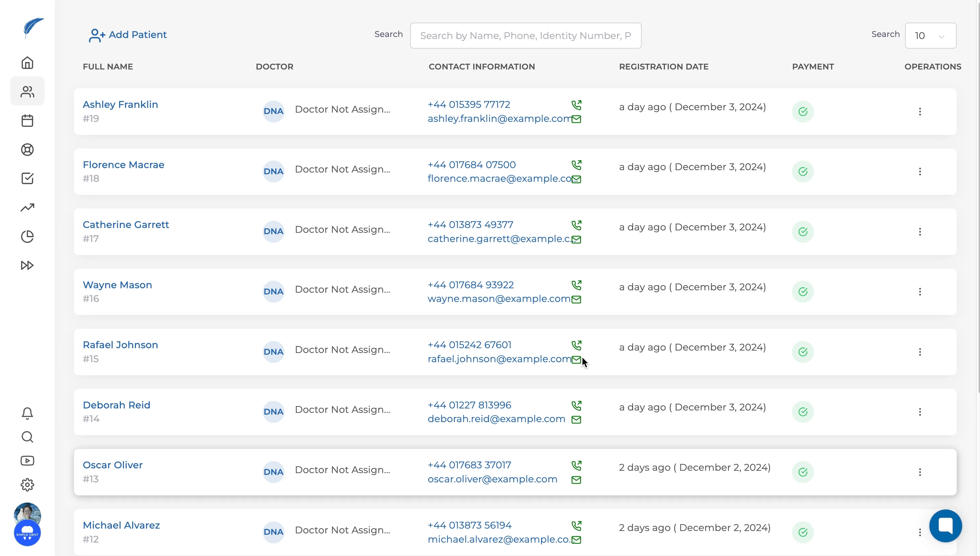Open the trending analytics icon in sidebar

pyautogui.click(x=27, y=207)
